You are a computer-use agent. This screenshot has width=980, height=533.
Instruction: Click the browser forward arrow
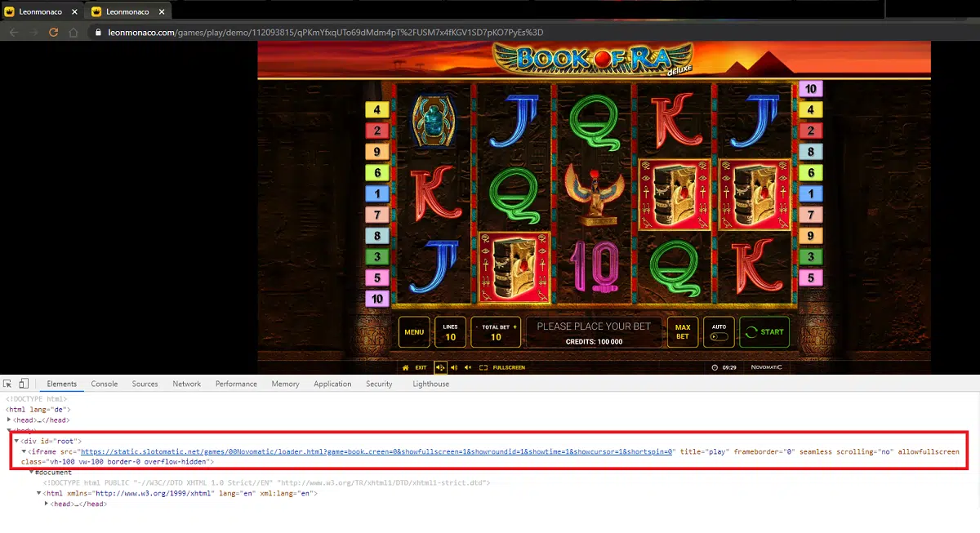click(x=34, y=33)
